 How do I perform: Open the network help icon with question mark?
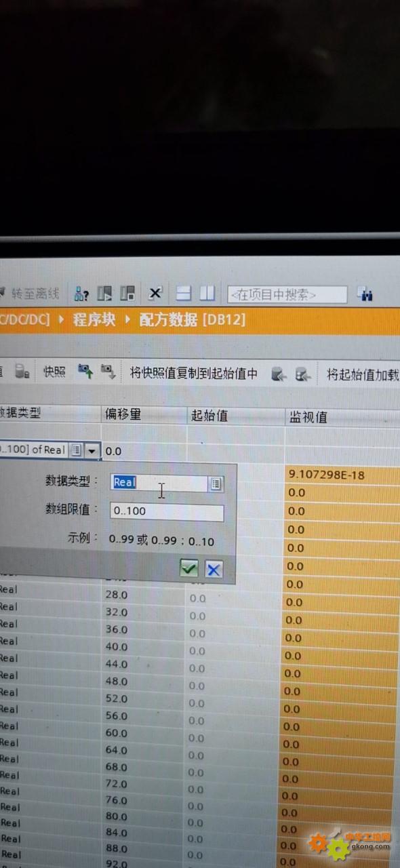[82, 294]
